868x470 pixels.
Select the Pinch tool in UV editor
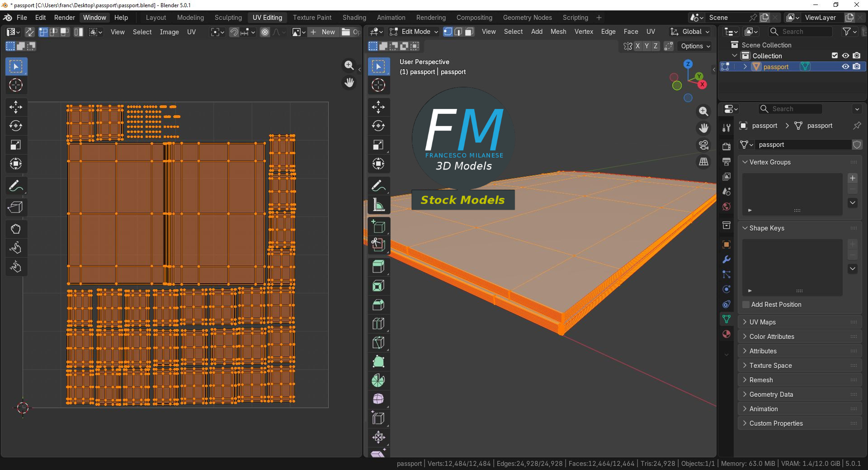coord(16,267)
